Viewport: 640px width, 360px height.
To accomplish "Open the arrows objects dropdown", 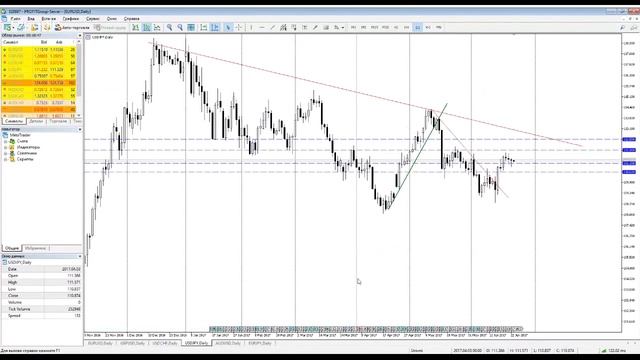I will pos(339,27).
